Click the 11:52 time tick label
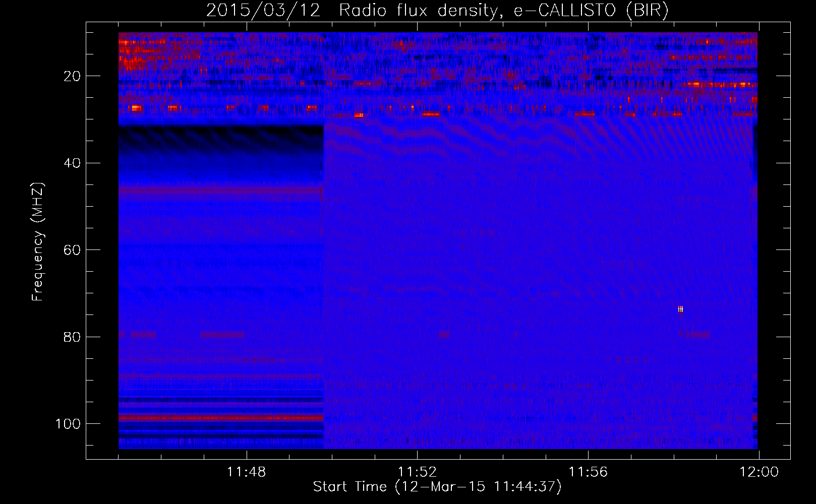The image size is (816, 504). pos(417,472)
